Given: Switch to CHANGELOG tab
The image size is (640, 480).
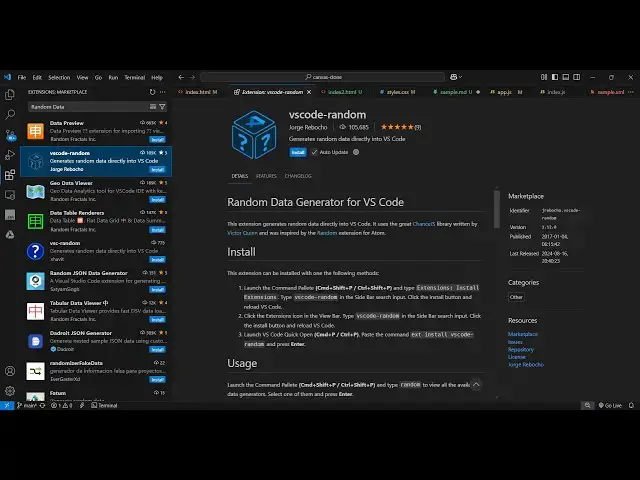Looking at the screenshot, I should point(298,176).
